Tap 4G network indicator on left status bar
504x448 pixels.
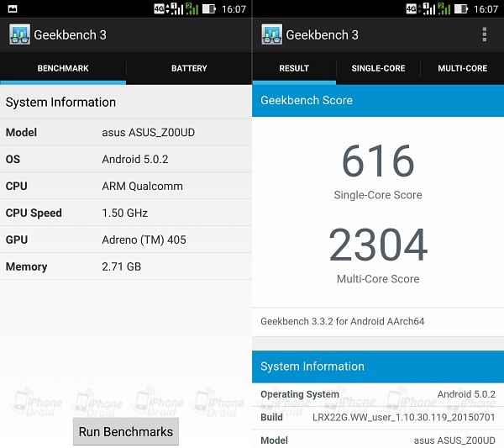pyautogui.click(x=159, y=8)
